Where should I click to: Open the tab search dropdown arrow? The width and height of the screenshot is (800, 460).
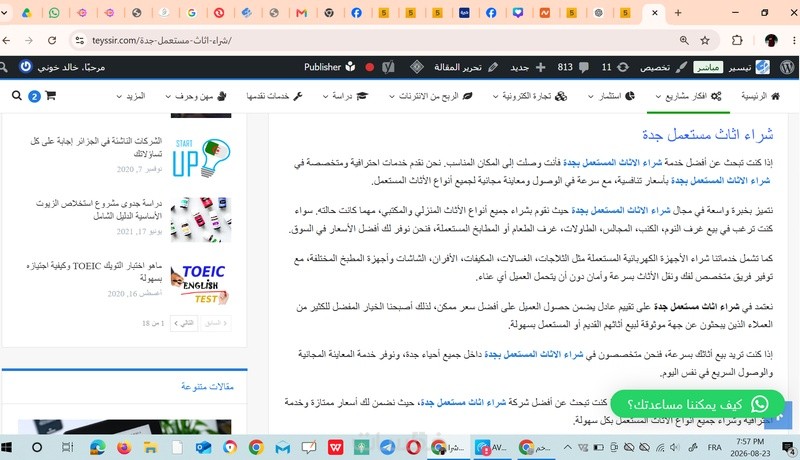point(4,13)
